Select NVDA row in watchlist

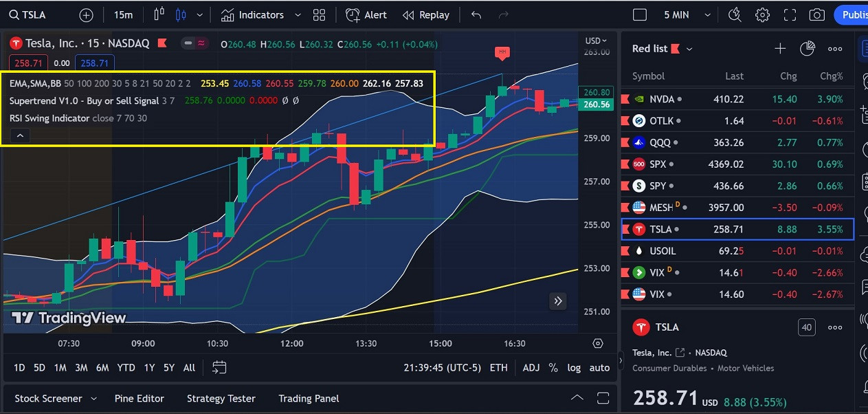point(737,99)
